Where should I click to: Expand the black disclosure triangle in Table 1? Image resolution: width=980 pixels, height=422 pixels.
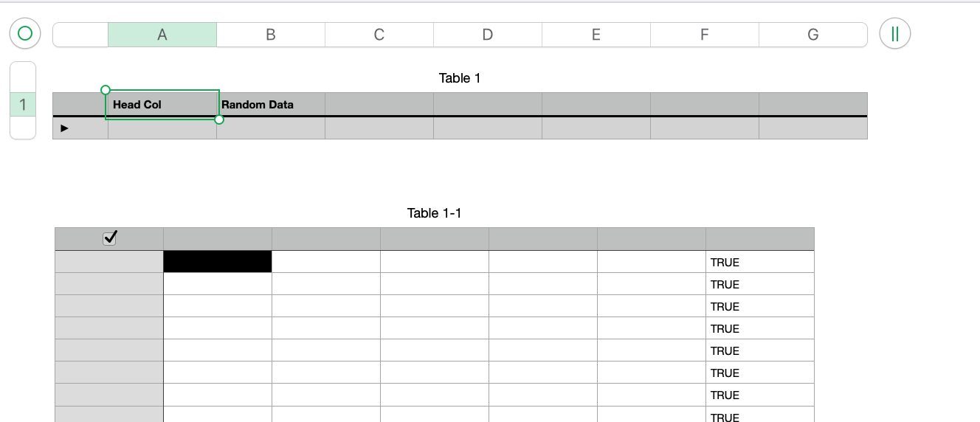pyautogui.click(x=64, y=128)
